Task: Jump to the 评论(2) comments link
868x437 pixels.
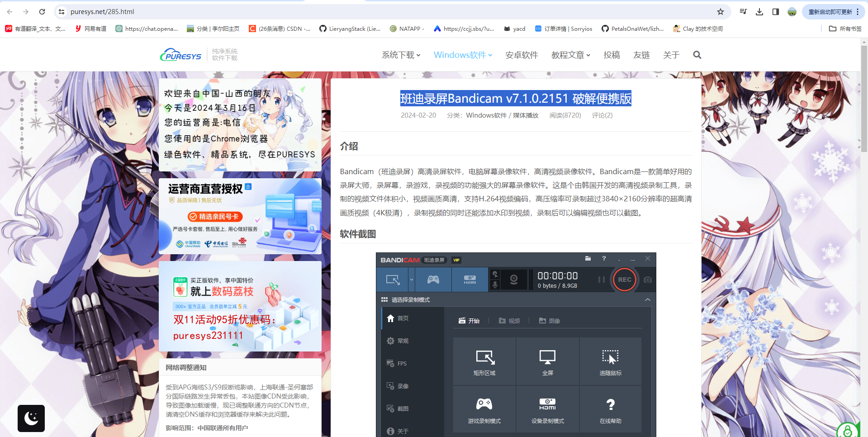Action: [602, 115]
